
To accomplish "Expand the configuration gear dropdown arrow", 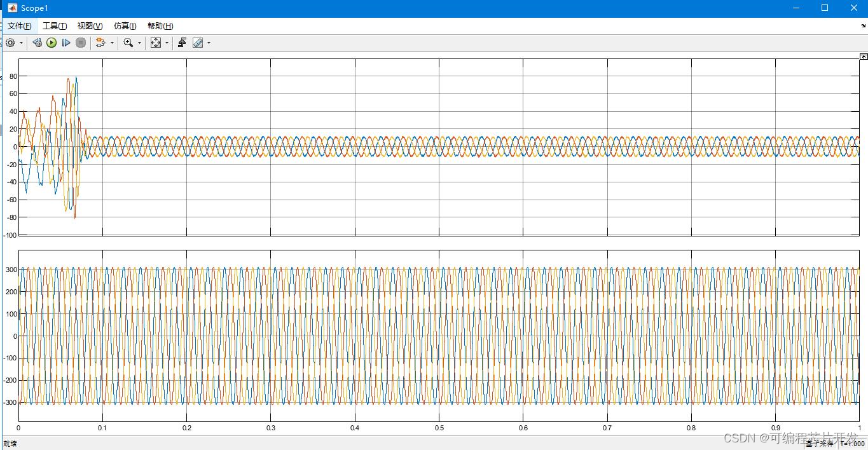I will point(22,43).
